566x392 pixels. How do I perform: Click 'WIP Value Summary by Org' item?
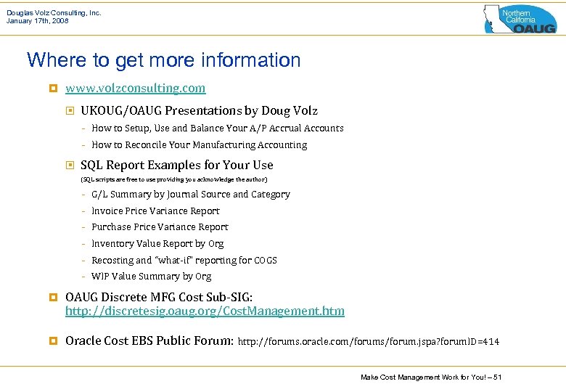click(151, 277)
